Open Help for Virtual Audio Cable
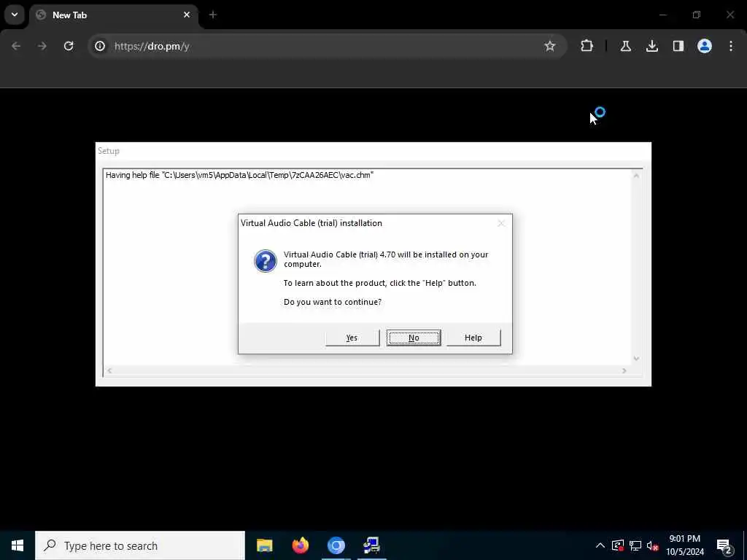This screenshot has height=560, width=747. [x=473, y=338]
